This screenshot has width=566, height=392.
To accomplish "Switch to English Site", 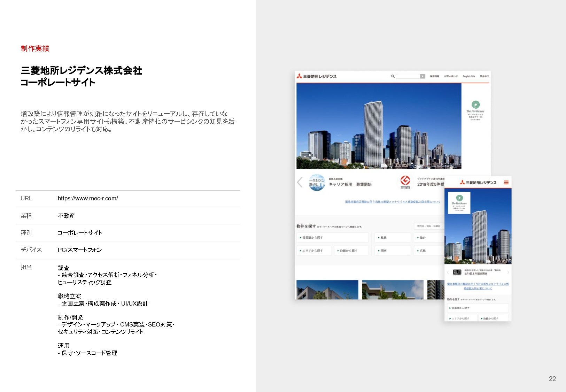I will click(x=469, y=76).
